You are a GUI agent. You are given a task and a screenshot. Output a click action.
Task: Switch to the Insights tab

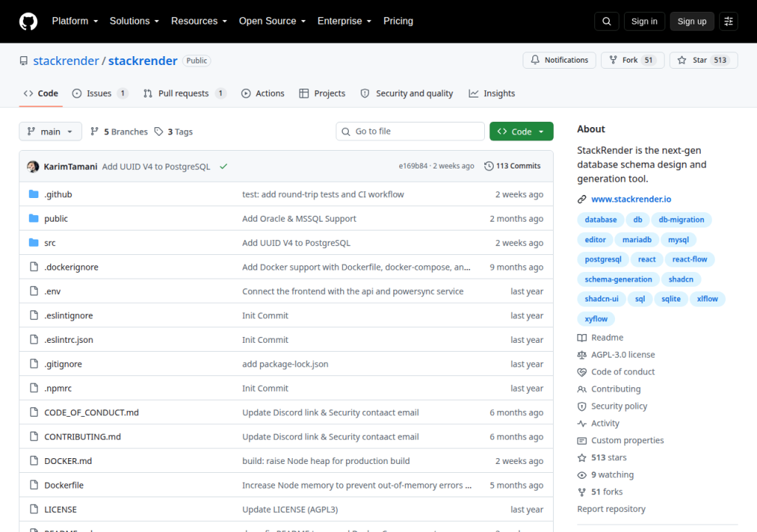492,94
